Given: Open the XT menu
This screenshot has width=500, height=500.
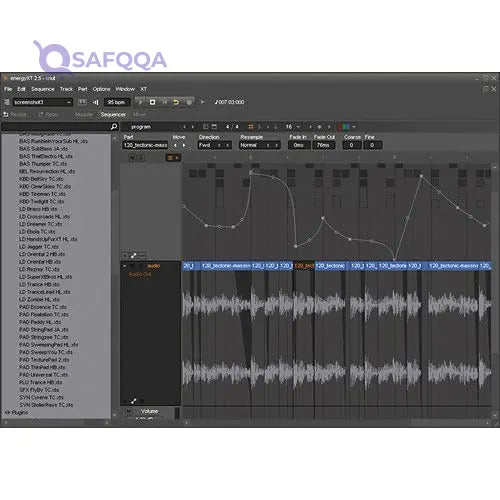Looking at the screenshot, I should pyautogui.click(x=143, y=89).
